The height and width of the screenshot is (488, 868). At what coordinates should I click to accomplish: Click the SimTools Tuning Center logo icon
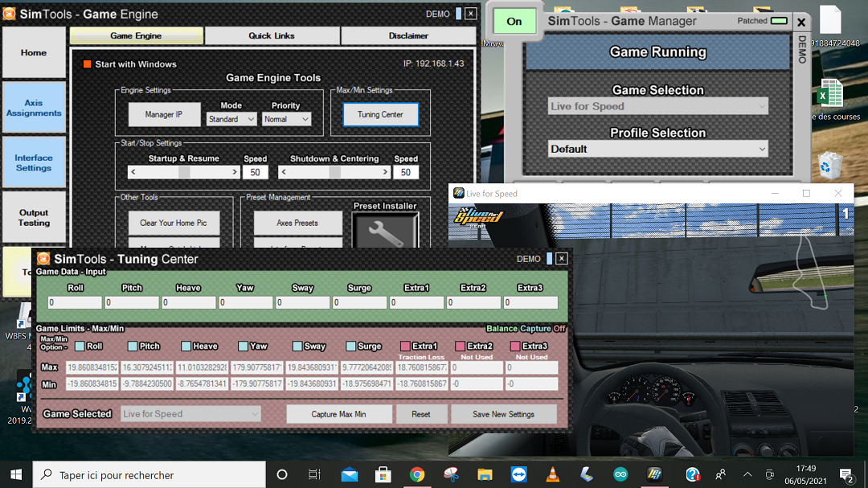[43, 259]
